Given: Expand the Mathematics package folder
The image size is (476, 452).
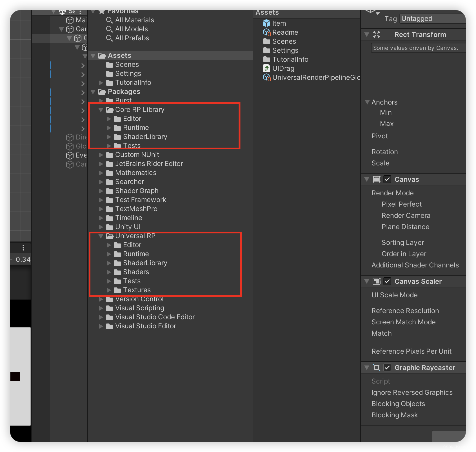Looking at the screenshot, I should [x=101, y=173].
